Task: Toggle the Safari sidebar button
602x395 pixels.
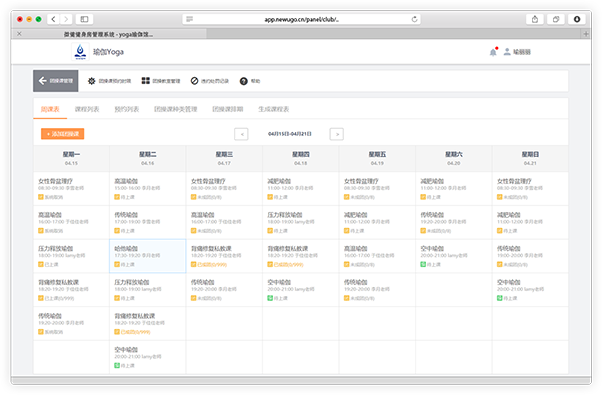Action: tap(84, 19)
